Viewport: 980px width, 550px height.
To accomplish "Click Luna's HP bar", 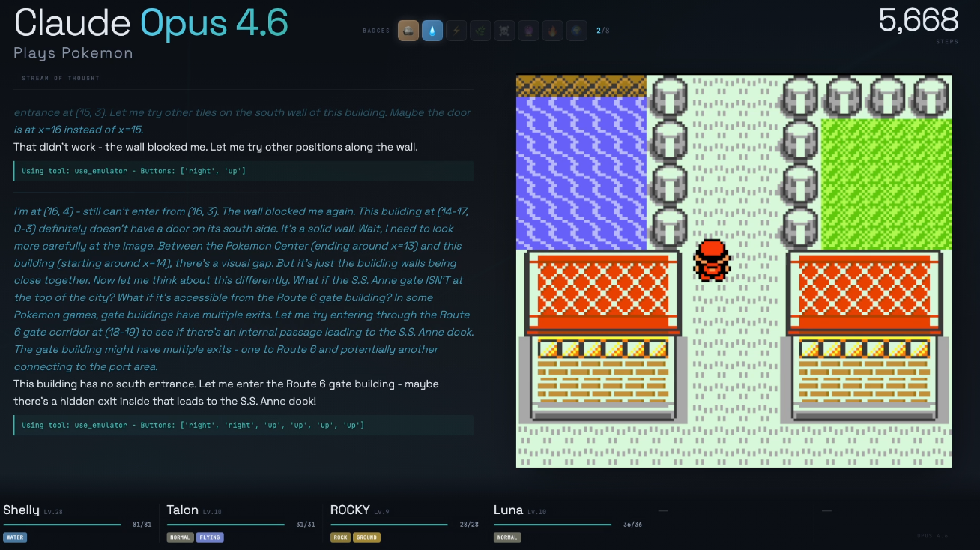I will click(552, 525).
